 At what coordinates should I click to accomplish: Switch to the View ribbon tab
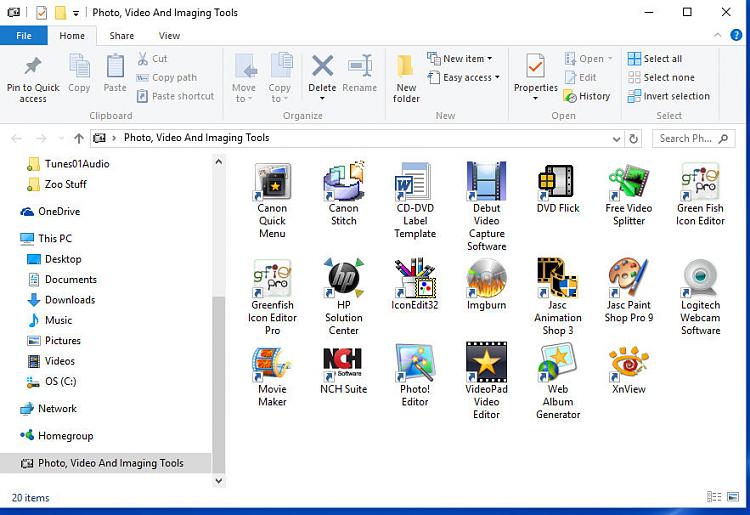(169, 36)
